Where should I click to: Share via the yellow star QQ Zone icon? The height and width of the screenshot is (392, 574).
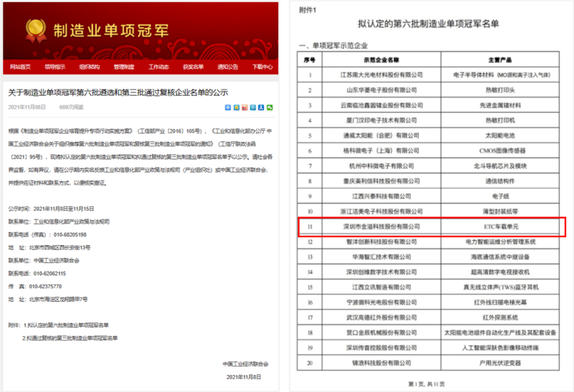(237, 107)
